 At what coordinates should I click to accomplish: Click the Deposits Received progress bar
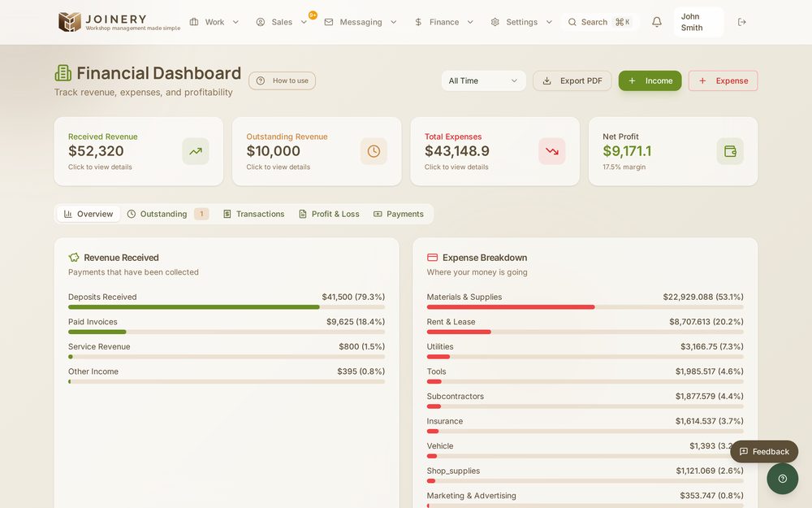pos(227,307)
